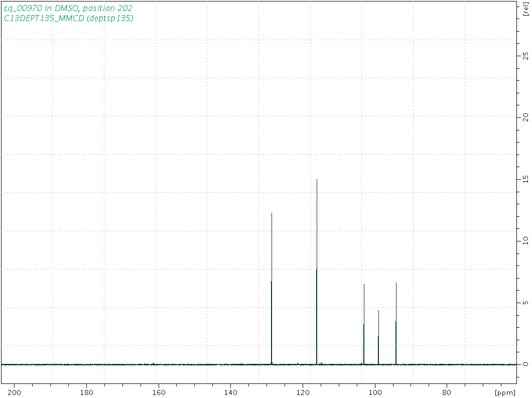This screenshot has width=532, height=398.
Task: Click the '100' ppm axis label
Action: coord(375,392)
